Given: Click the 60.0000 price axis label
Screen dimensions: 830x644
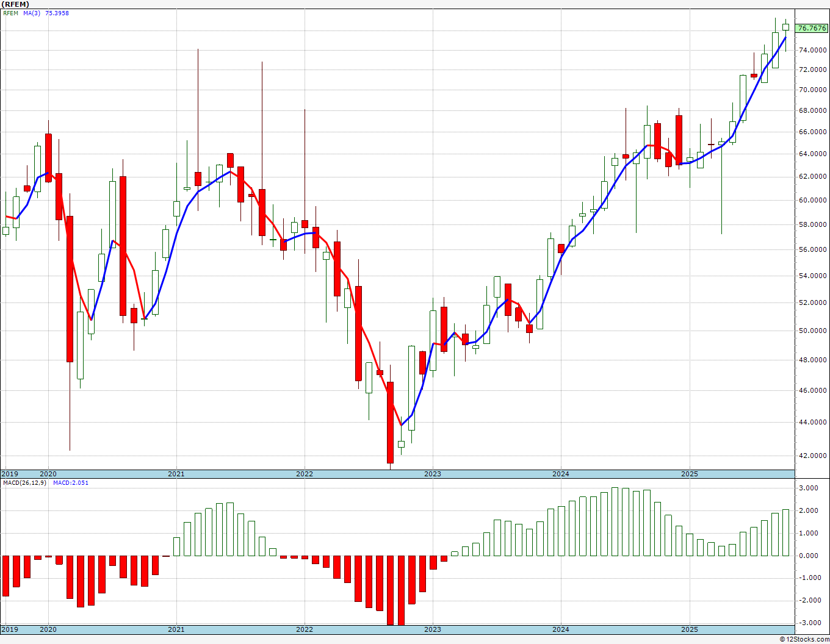Looking at the screenshot, I should (x=813, y=200).
